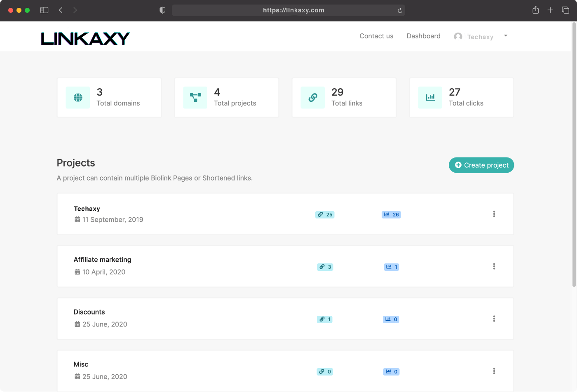This screenshot has width=577, height=392.
Task: Click the user avatar icon beside Techaxy
Action: [x=458, y=36]
